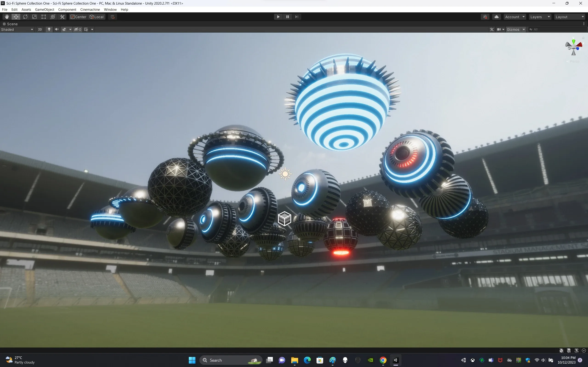Viewport: 588px width, 367px height.
Task: Select the Rect Transform tool
Action: click(43, 17)
